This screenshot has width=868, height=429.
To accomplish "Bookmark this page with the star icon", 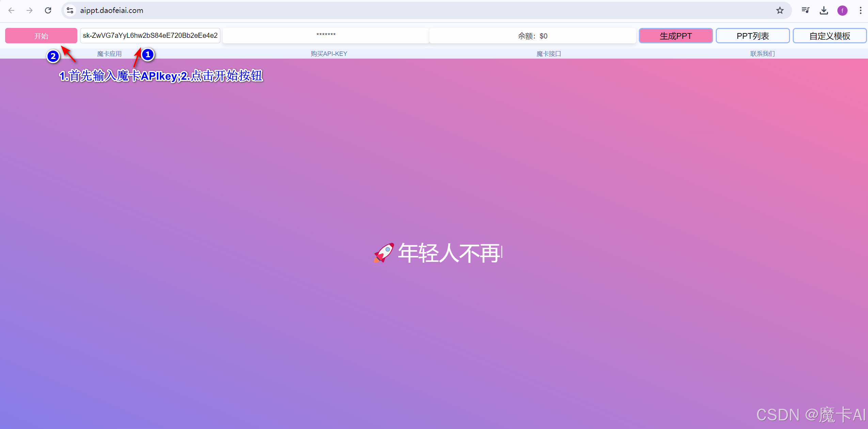I will (780, 11).
